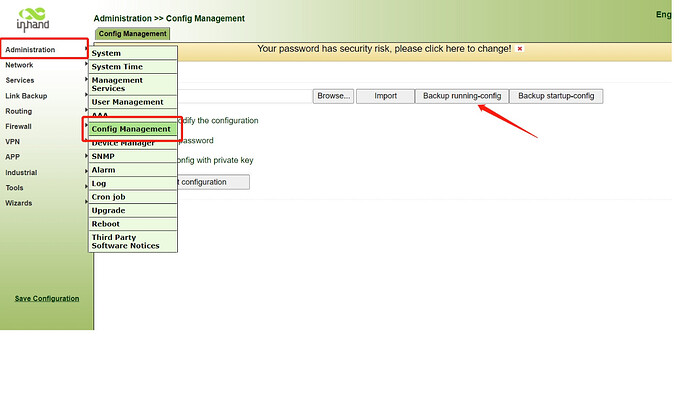This screenshot has width=690, height=402.
Task: Open Alarm submenu entry
Action: click(133, 170)
